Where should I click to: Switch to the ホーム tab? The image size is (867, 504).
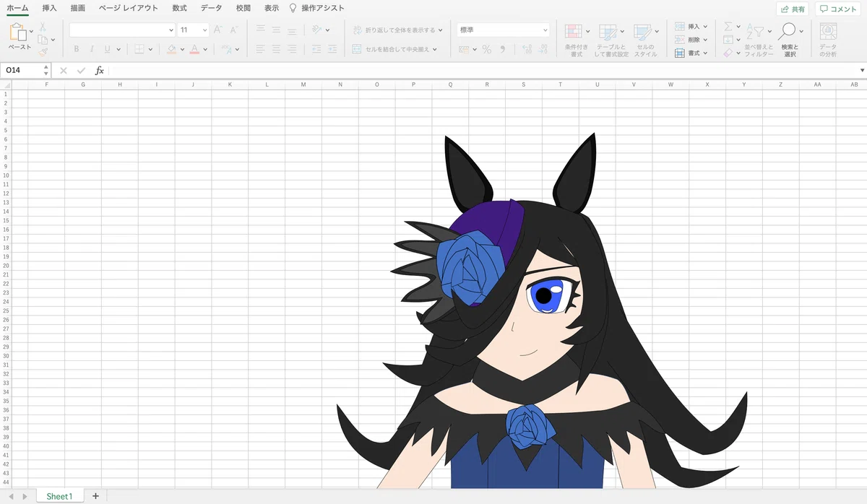point(17,8)
